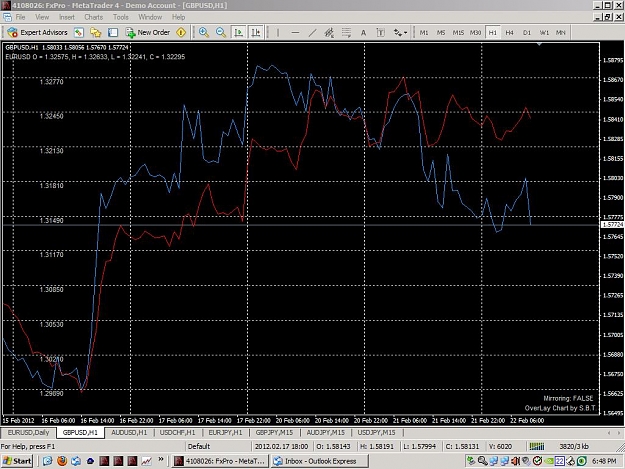Open Inbox - Outlook Express taskbar button
The width and height of the screenshot is (625, 469).
tap(320, 461)
